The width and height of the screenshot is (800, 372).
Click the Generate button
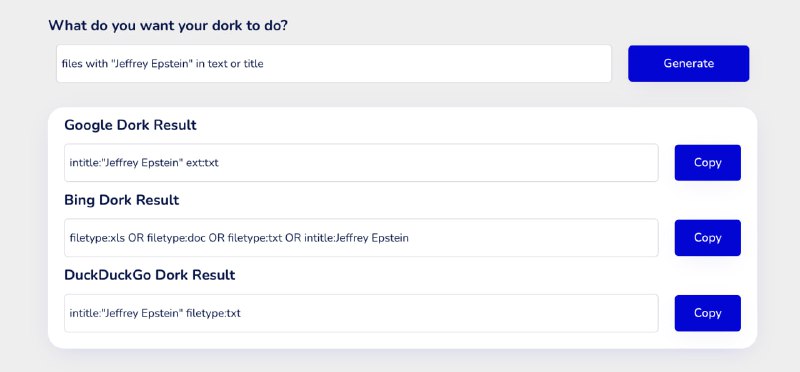[x=688, y=64]
